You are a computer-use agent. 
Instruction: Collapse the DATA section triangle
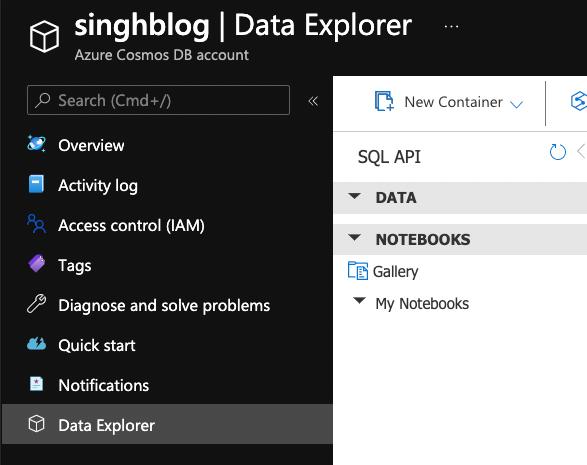[x=354, y=196]
